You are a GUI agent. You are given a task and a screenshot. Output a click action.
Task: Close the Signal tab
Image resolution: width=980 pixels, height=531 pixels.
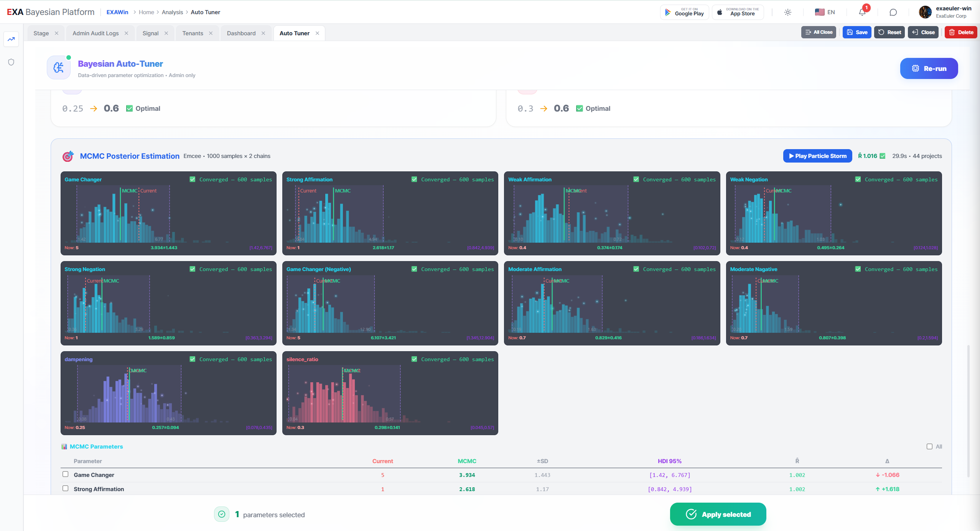(x=166, y=33)
